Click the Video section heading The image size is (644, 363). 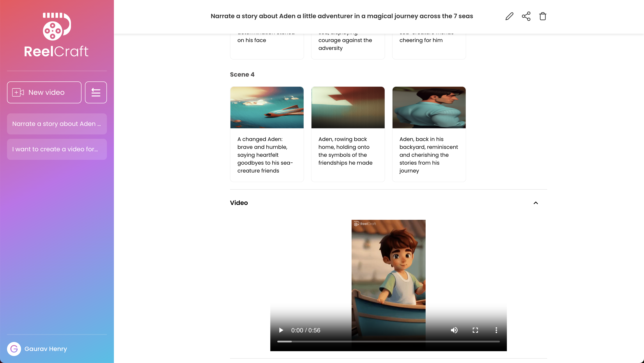[x=239, y=203]
